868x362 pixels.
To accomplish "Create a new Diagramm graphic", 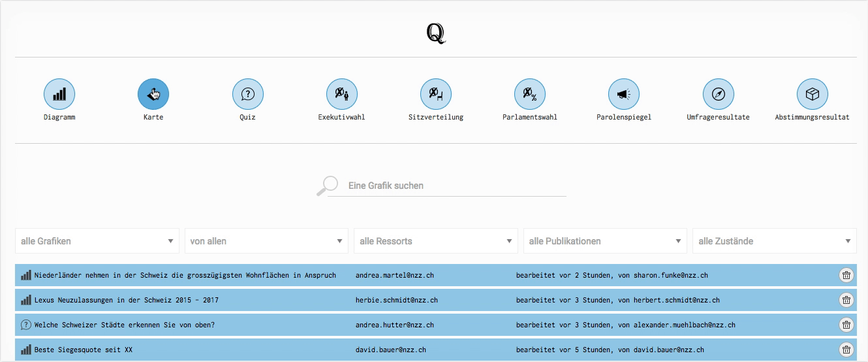I will click(x=59, y=94).
